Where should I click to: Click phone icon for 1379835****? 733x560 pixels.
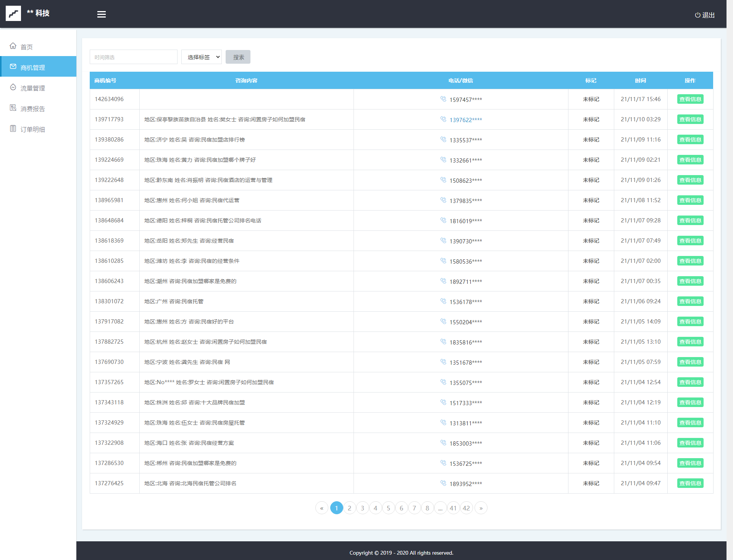click(443, 200)
